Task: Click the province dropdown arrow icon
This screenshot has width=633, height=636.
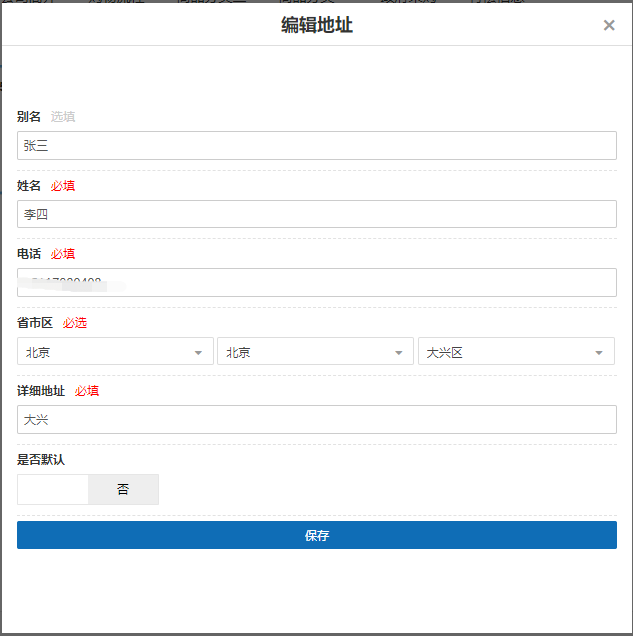Action: pos(198,353)
